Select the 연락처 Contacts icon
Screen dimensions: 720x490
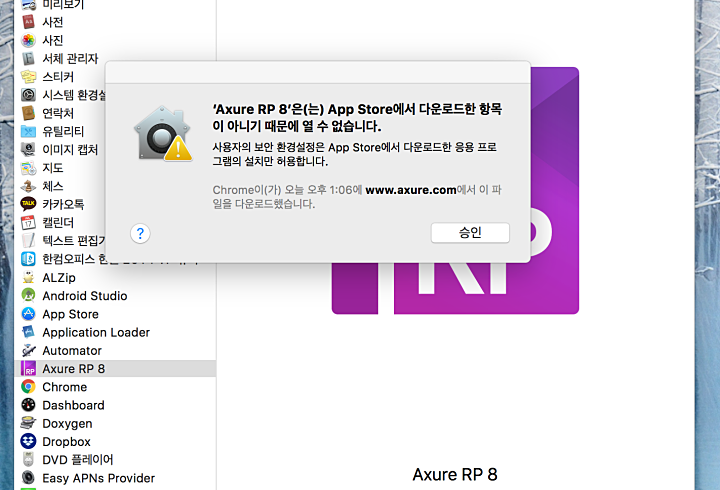[28, 113]
